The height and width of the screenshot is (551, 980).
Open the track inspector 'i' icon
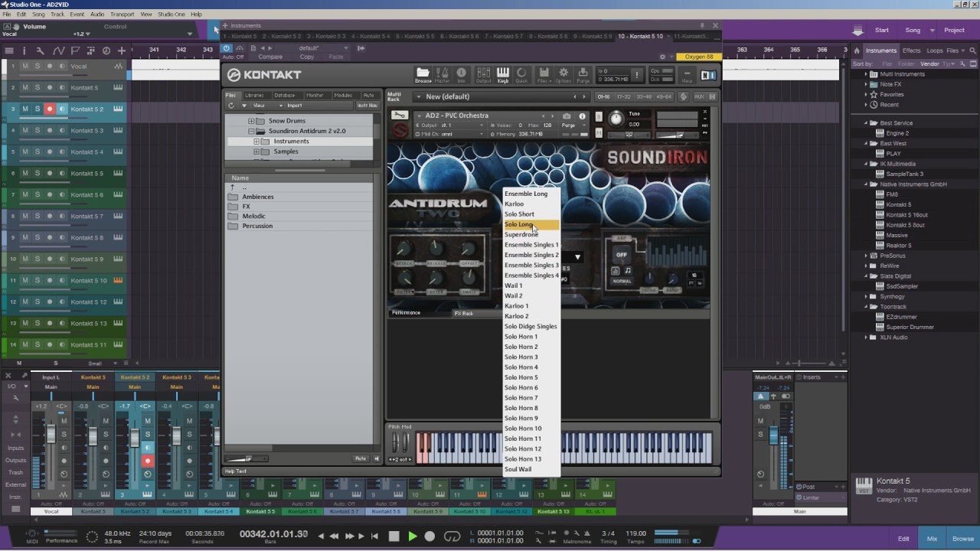pyautogui.click(x=24, y=51)
